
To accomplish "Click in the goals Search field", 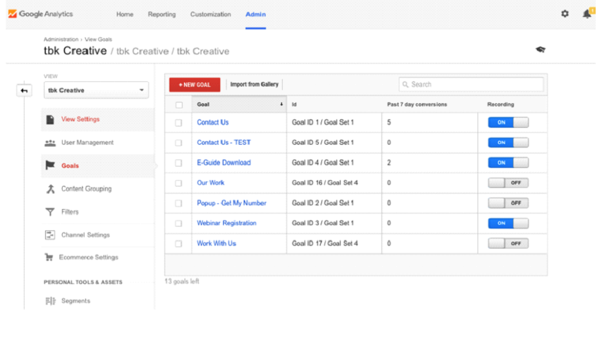I will click(471, 85).
